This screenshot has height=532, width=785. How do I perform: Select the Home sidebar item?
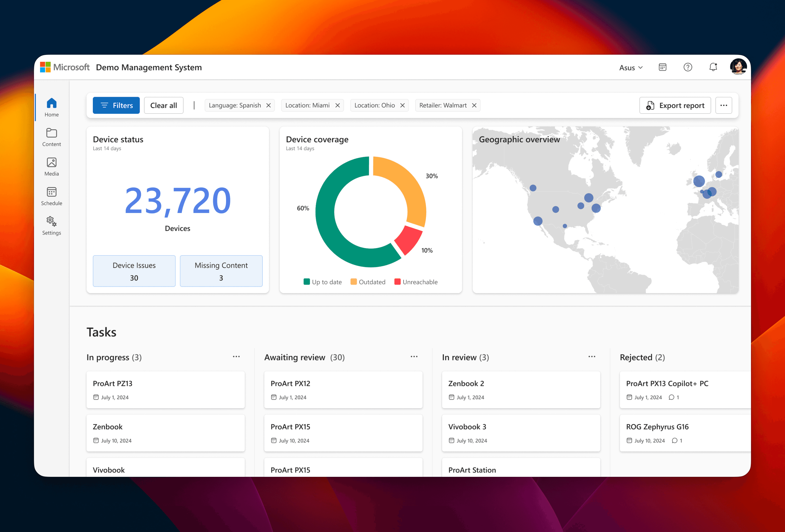pos(51,107)
